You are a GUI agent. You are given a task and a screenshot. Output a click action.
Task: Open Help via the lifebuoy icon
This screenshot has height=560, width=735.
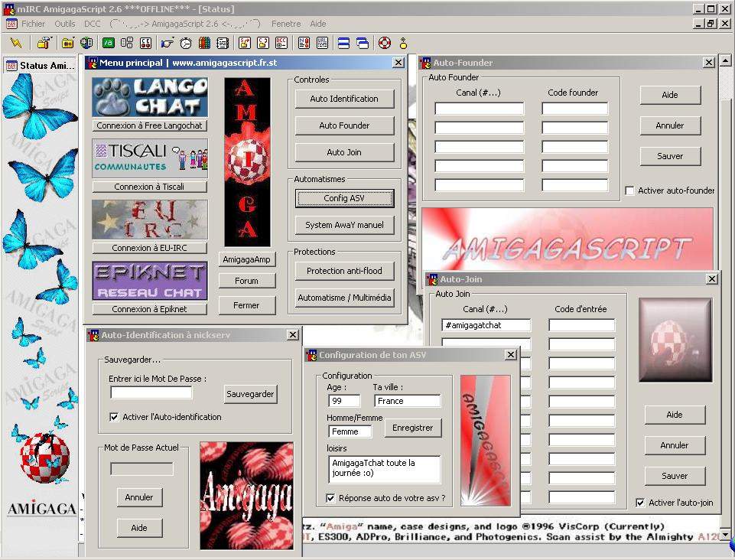385,44
